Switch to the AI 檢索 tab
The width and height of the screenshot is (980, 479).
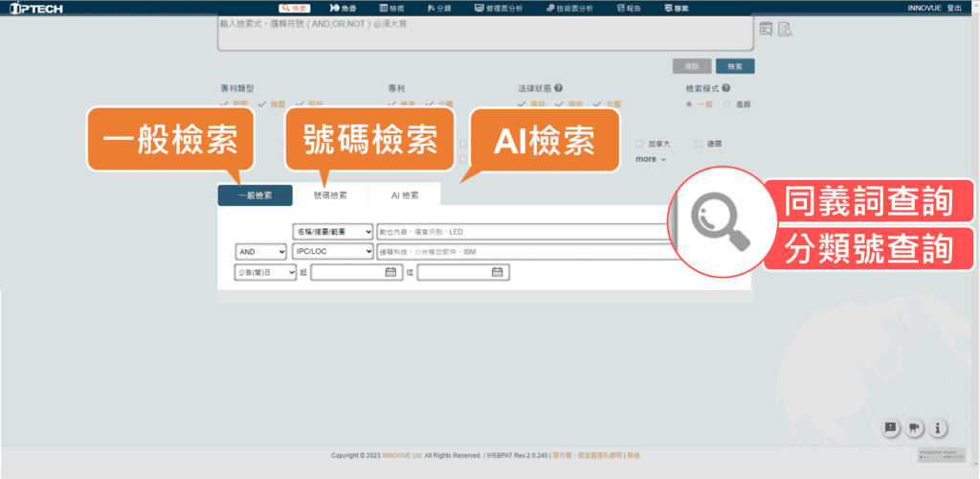point(404,195)
